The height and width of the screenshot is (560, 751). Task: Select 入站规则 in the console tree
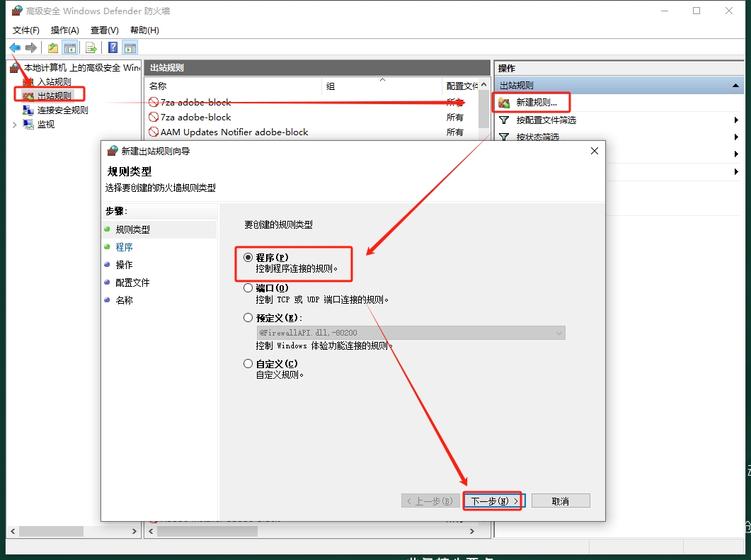54,82
